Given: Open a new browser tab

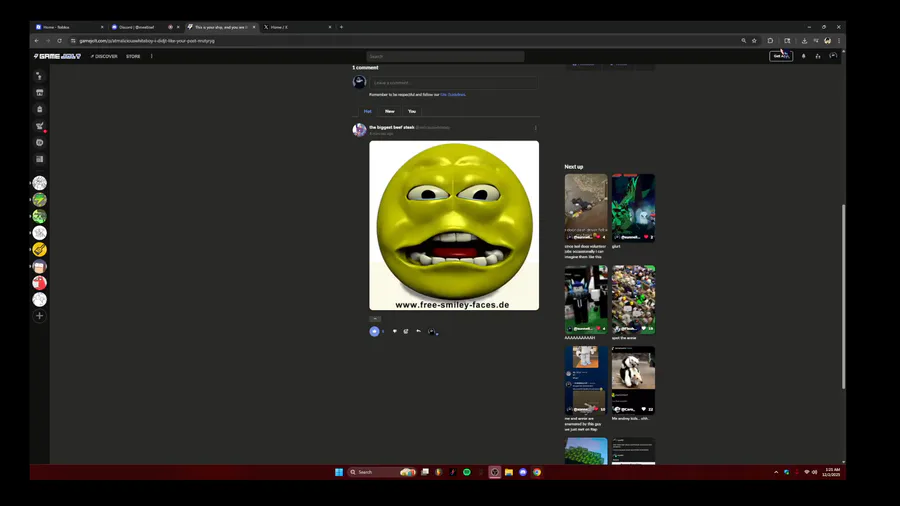Looking at the screenshot, I should [x=342, y=27].
